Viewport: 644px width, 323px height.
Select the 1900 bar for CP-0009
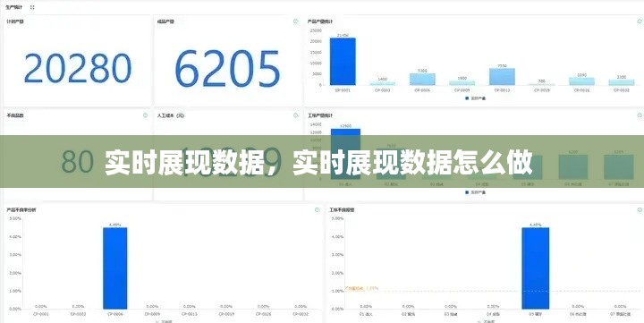462,83
